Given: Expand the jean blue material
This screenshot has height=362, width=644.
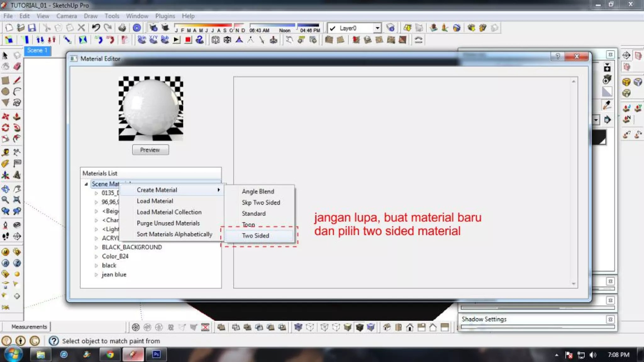Looking at the screenshot, I should tap(96, 275).
